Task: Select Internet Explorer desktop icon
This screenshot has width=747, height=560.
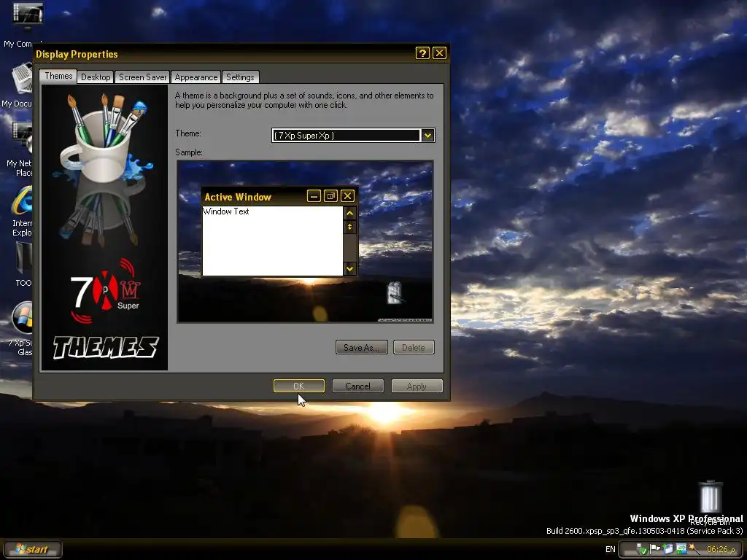Action: 23,200
